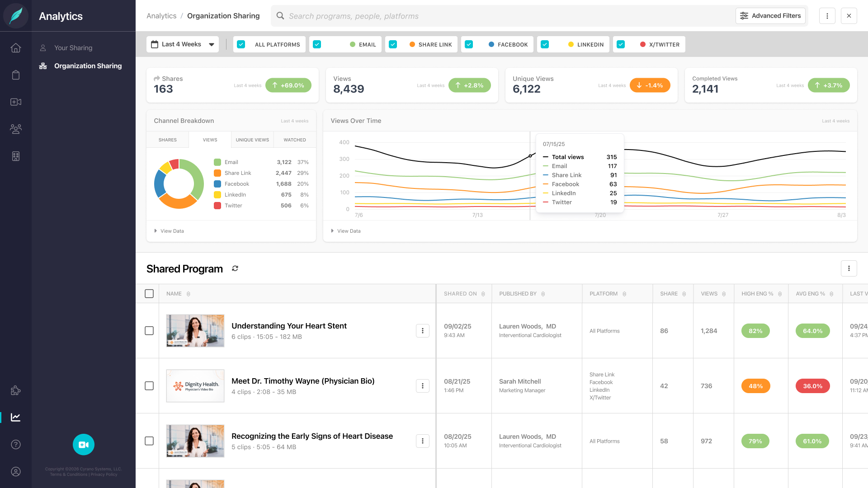The height and width of the screenshot is (488, 868).
Task: Check the Understanding Your Heart Stent row
Action: tap(149, 331)
